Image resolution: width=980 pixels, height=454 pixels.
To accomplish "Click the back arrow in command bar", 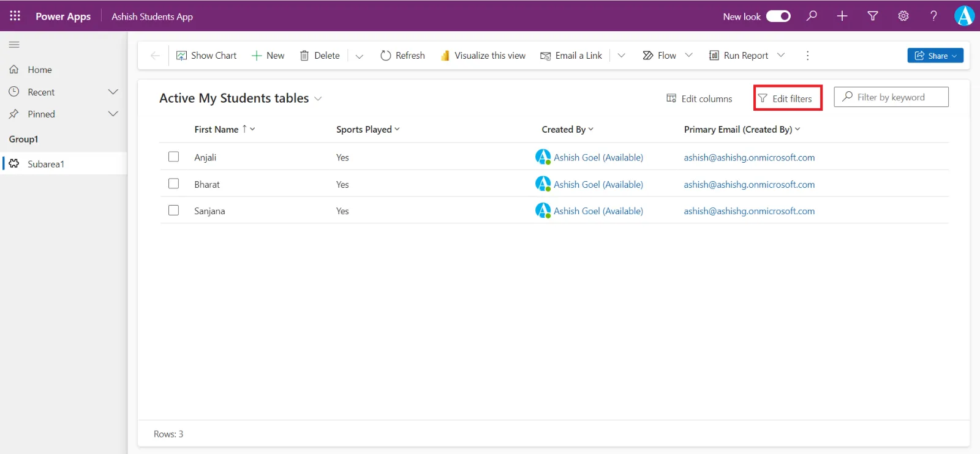I will (155, 56).
